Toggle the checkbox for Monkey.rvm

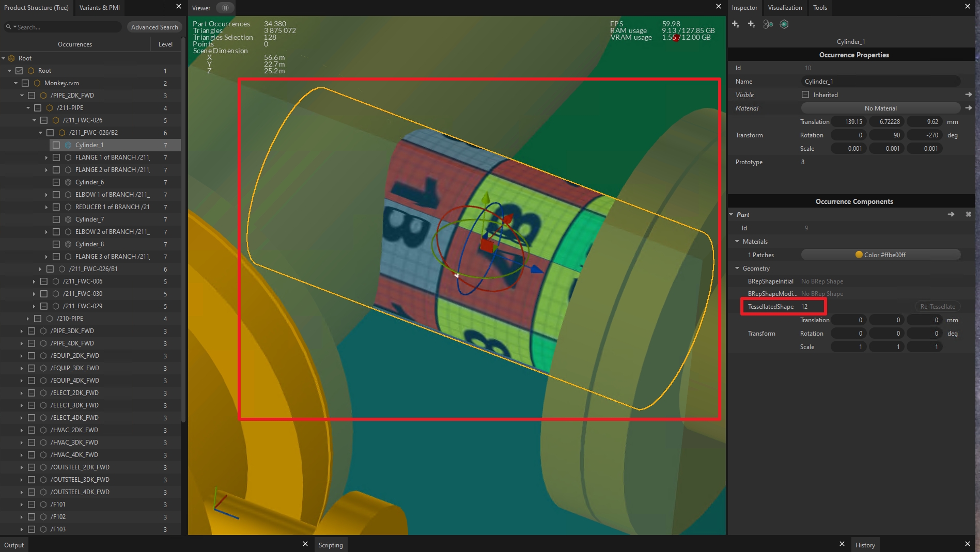tap(25, 83)
